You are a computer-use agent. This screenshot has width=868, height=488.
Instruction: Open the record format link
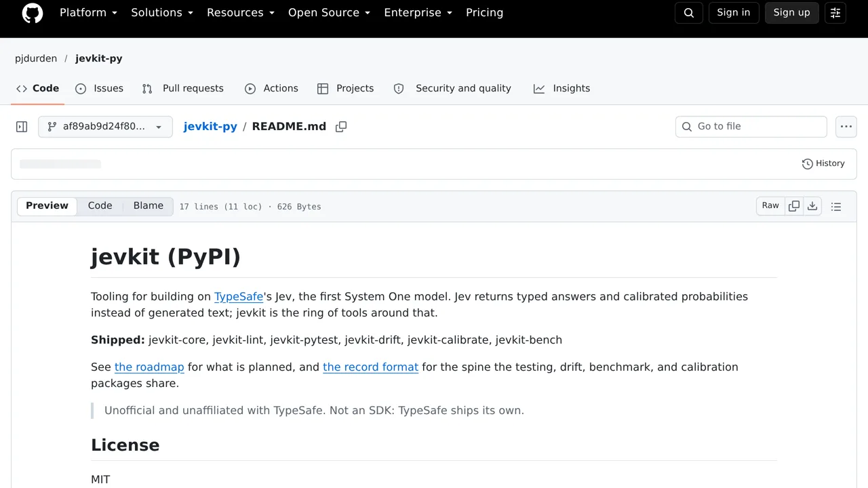pyautogui.click(x=370, y=367)
